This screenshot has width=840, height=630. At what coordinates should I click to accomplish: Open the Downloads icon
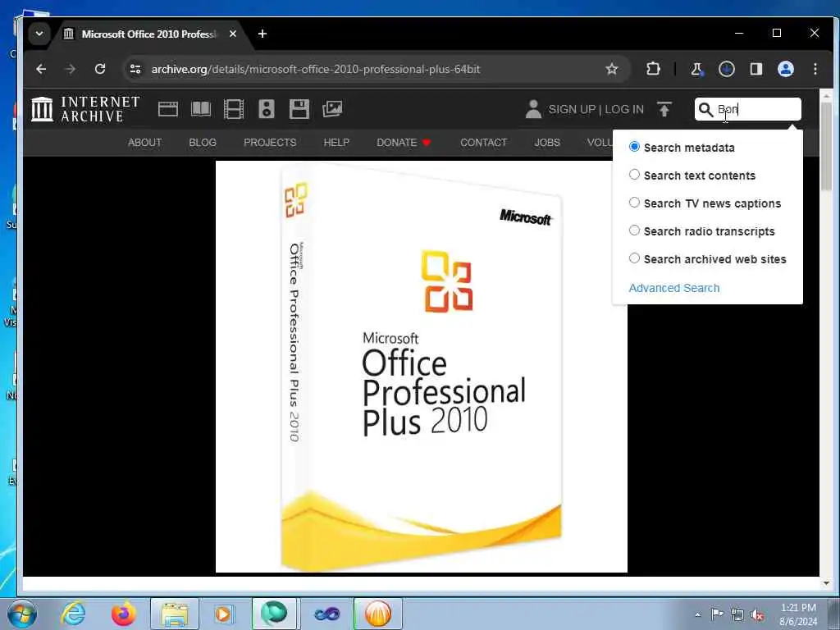(x=727, y=69)
